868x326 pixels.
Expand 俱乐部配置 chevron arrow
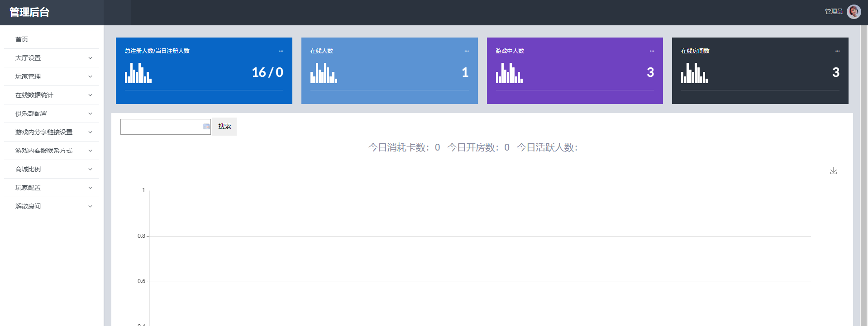click(x=90, y=113)
